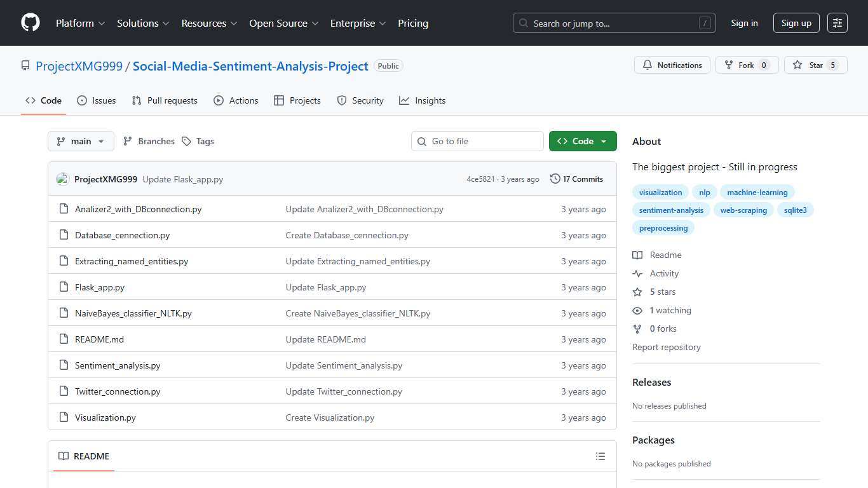868x488 pixels.
Task: Sign in to GitHub
Action: coord(744,23)
